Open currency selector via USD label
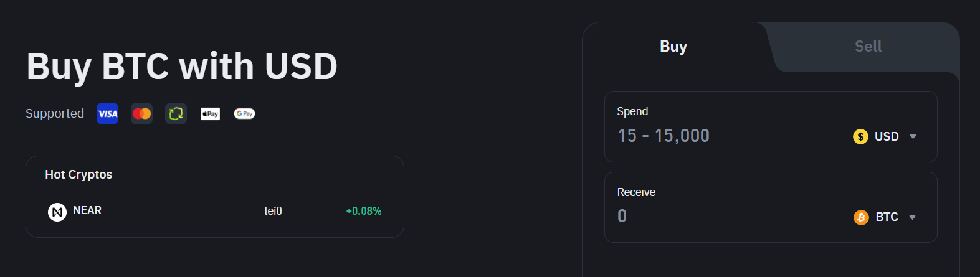 [887, 137]
